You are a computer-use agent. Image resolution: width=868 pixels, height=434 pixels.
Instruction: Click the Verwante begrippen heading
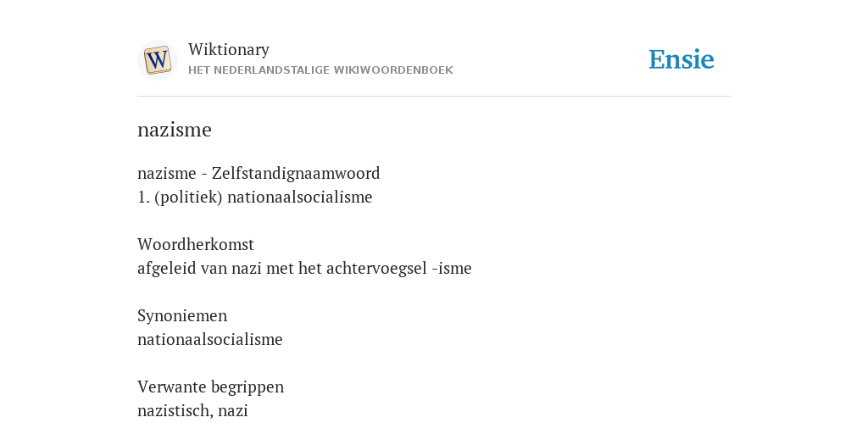pyautogui.click(x=210, y=387)
